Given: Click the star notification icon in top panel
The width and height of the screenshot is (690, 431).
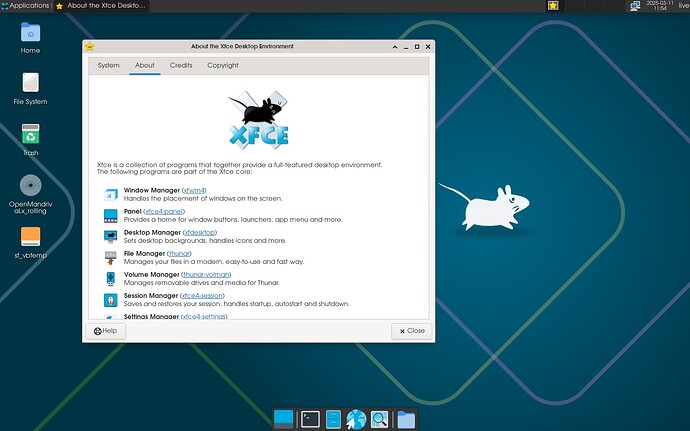Looking at the screenshot, I should pyautogui.click(x=553, y=5).
